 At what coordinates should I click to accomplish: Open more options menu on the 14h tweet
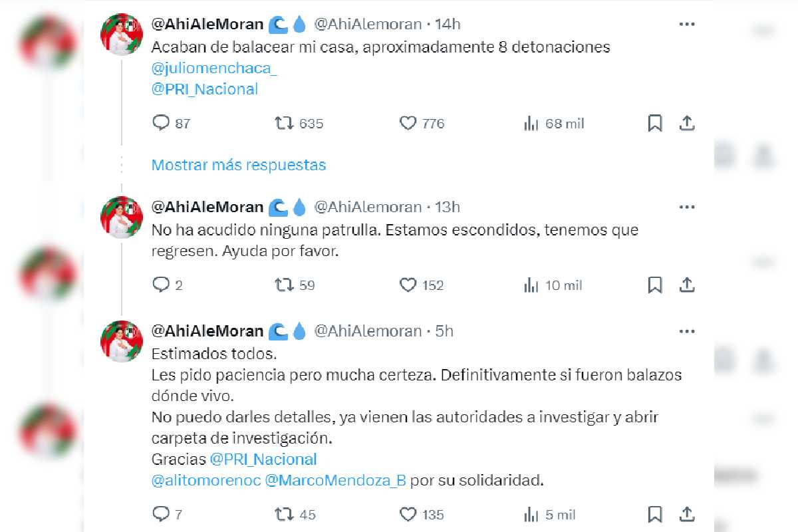[x=687, y=24]
